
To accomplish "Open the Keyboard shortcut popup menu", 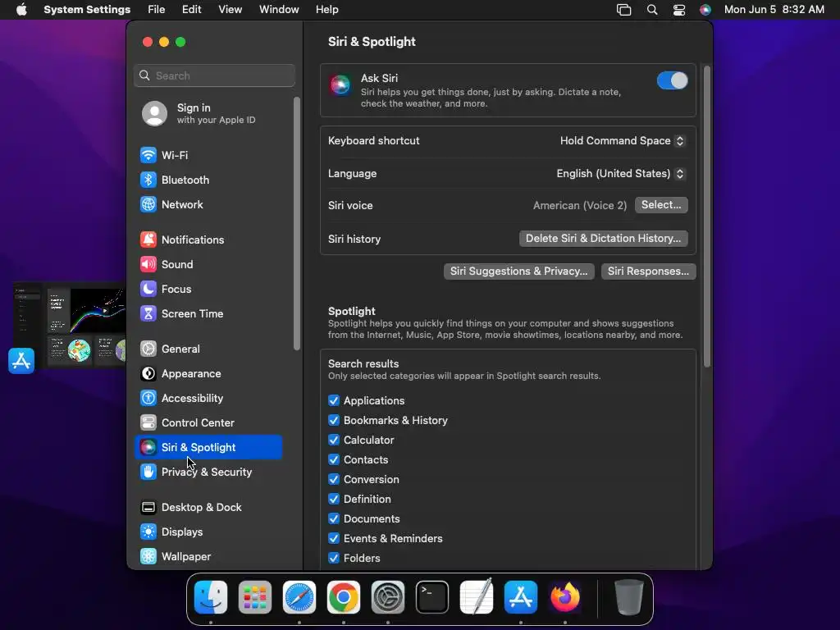I will click(x=622, y=141).
